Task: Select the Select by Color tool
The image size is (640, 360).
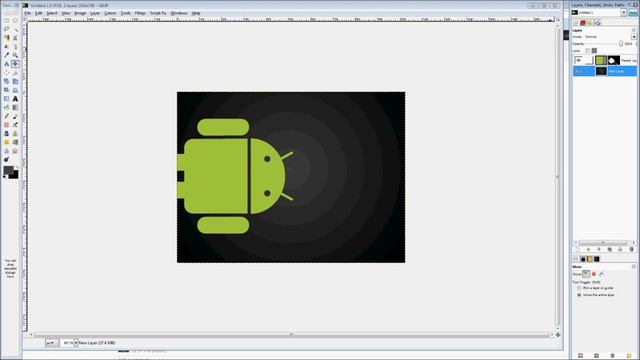Action: click(x=7, y=38)
